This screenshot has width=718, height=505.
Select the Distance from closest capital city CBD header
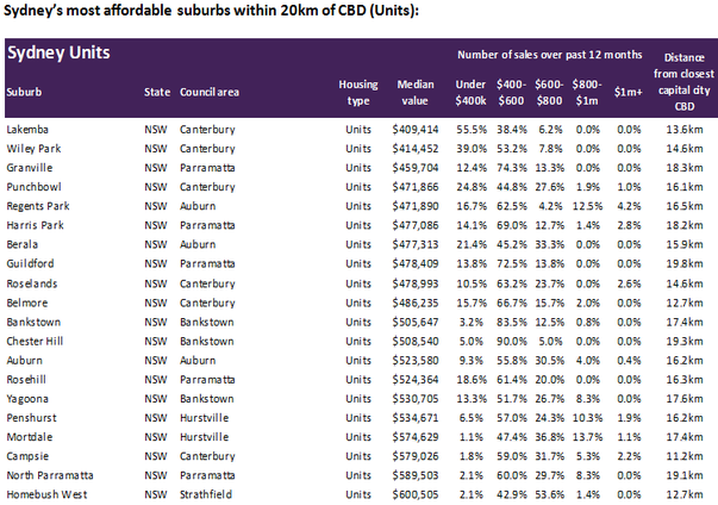(x=684, y=82)
